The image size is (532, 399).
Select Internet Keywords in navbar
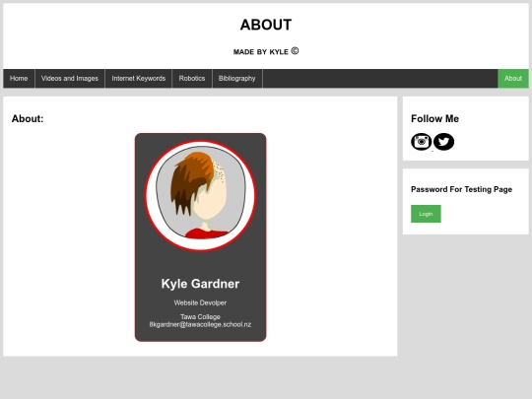[x=139, y=79]
